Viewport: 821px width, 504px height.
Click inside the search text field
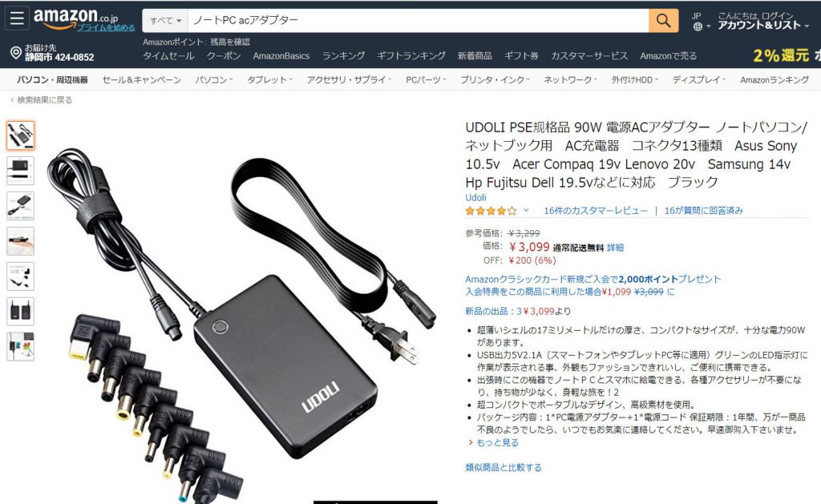tap(418, 20)
